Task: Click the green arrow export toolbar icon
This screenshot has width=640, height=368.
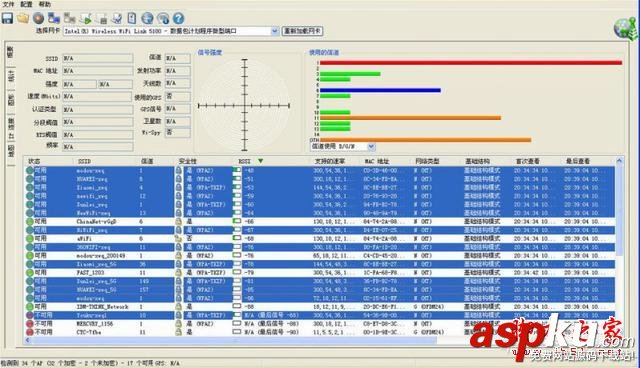Action: [x=86, y=18]
